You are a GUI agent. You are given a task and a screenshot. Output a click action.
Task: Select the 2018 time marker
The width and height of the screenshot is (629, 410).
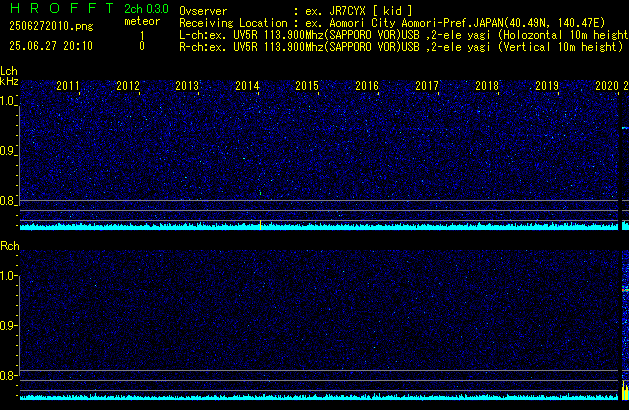487,86
